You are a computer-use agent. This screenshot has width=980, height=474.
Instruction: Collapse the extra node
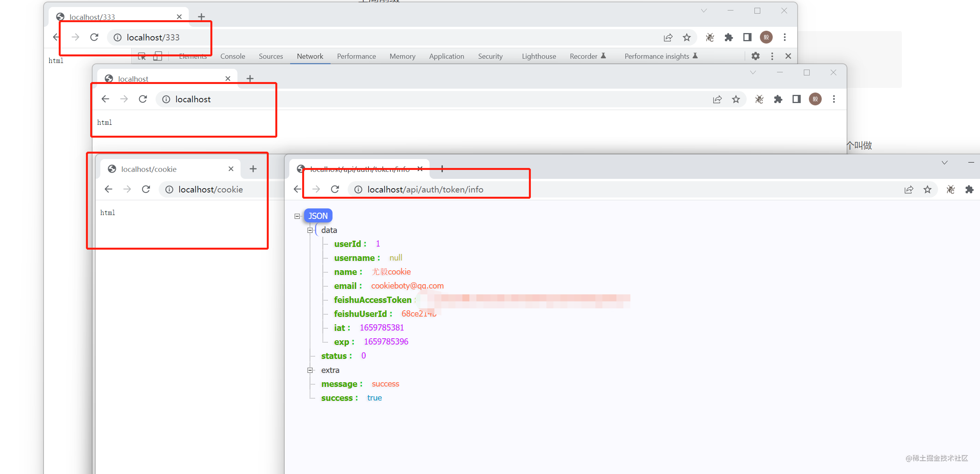(x=310, y=370)
